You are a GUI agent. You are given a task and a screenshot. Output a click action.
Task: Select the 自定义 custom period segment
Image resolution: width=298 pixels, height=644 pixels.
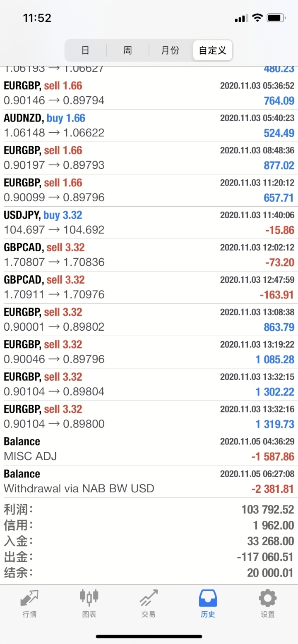point(212,50)
